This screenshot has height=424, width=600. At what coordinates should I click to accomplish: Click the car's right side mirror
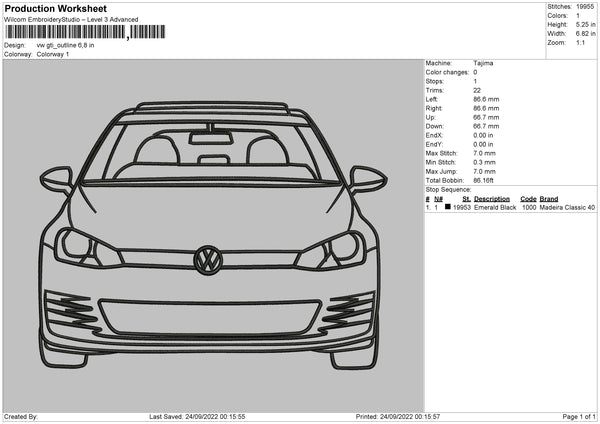click(x=367, y=179)
